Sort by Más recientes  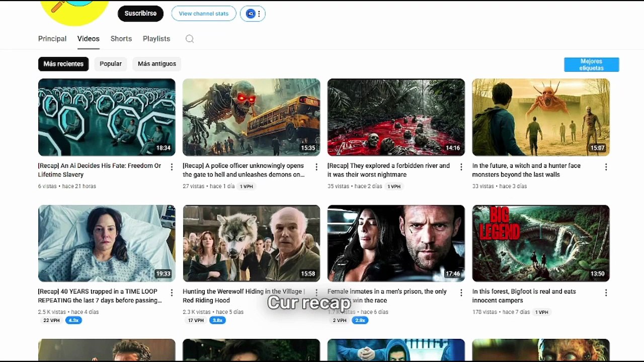[63, 64]
